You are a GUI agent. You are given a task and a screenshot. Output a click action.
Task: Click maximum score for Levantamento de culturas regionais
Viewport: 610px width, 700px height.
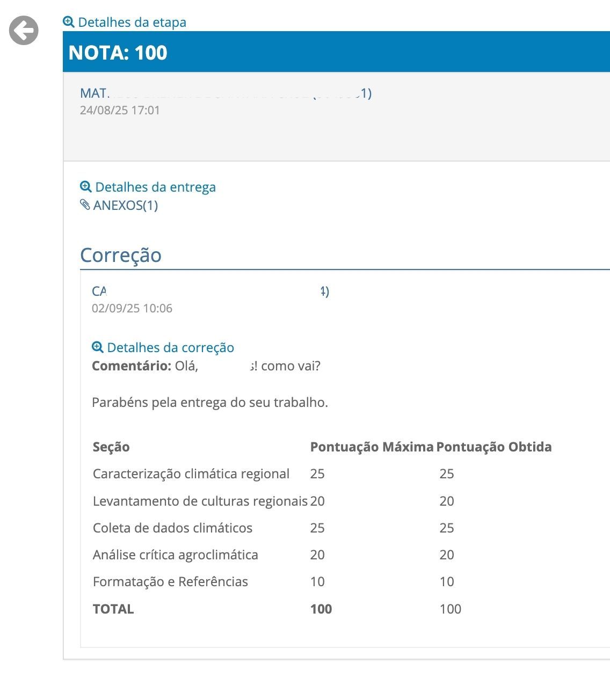317,501
